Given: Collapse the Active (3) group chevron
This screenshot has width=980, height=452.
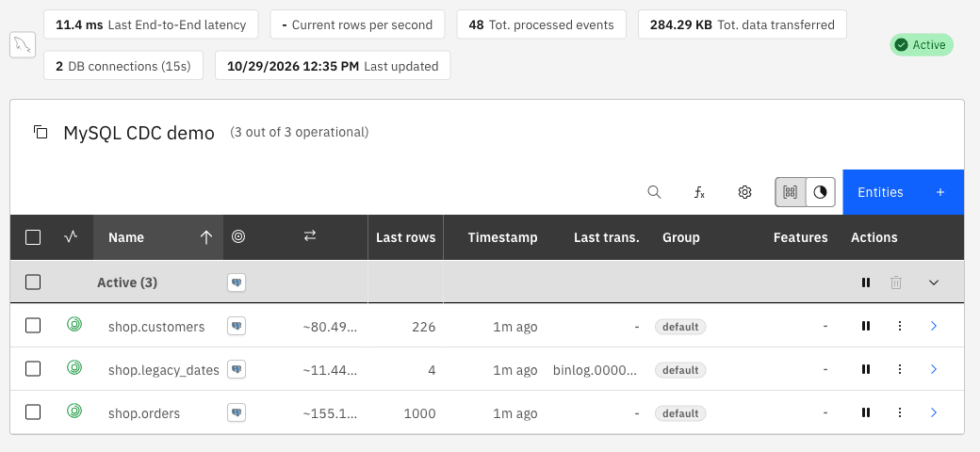Looking at the screenshot, I should pos(934,282).
